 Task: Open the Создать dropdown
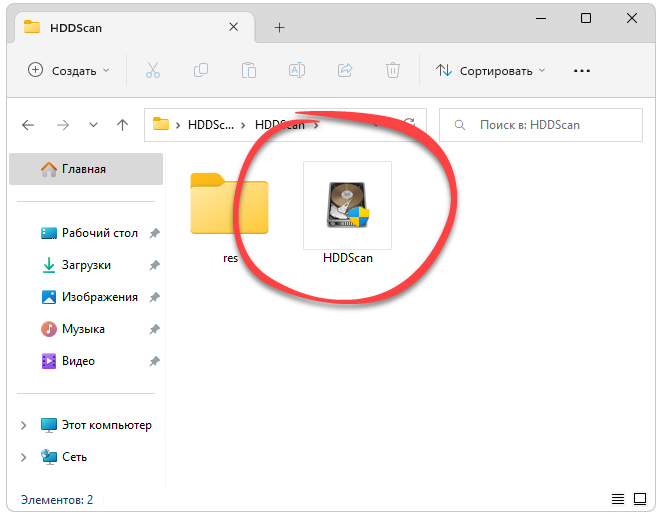(69, 70)
